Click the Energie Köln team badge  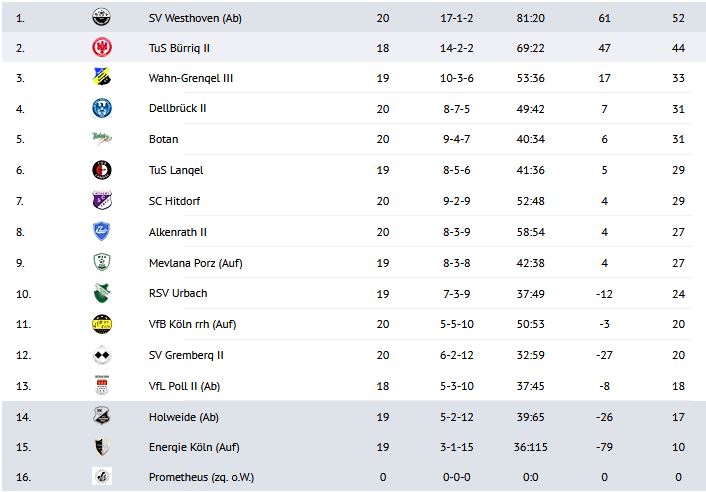click(101, 447)
